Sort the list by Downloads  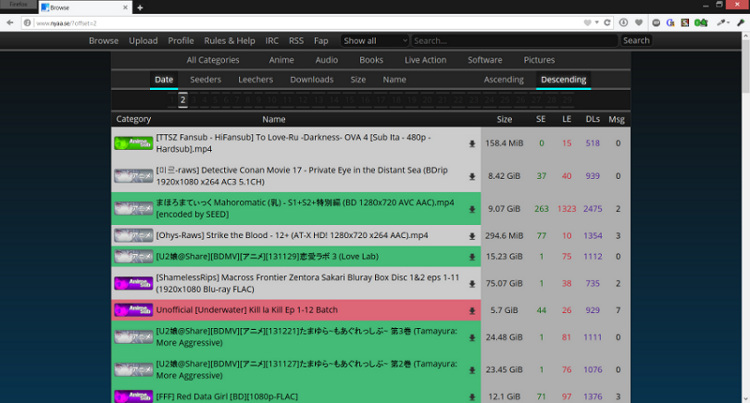[x=312, y=80]
